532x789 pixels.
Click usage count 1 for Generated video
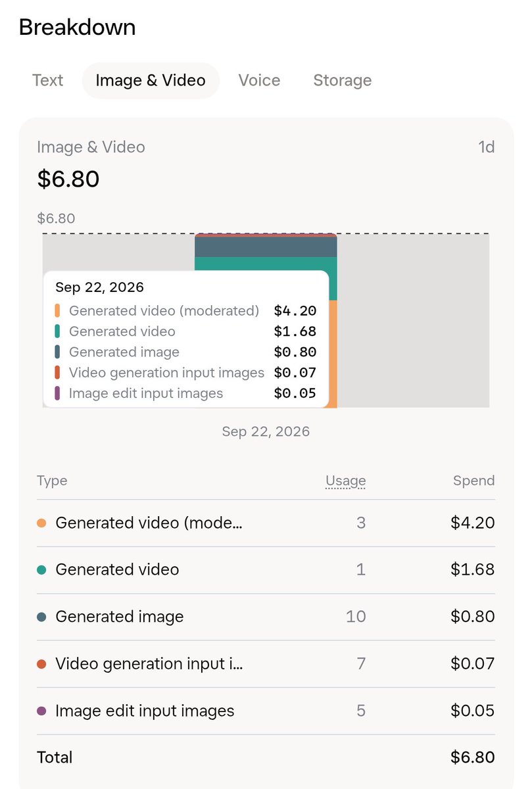361,569
